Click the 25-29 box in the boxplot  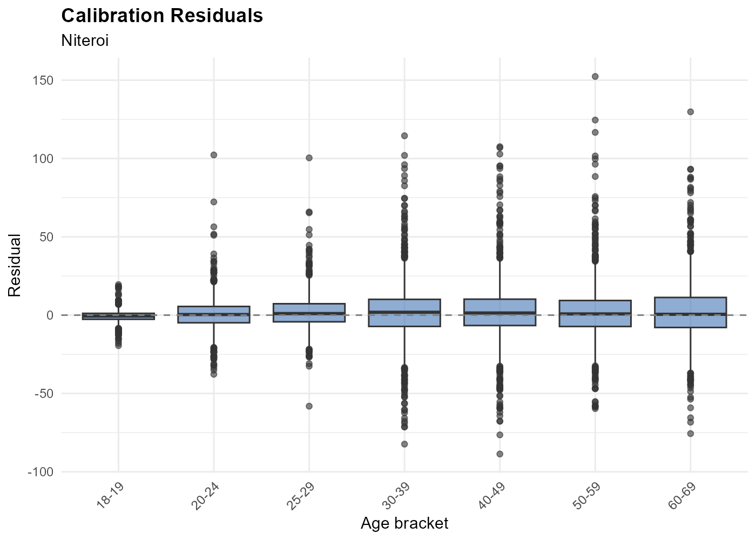pyautogui.click(x=309, y=313)
